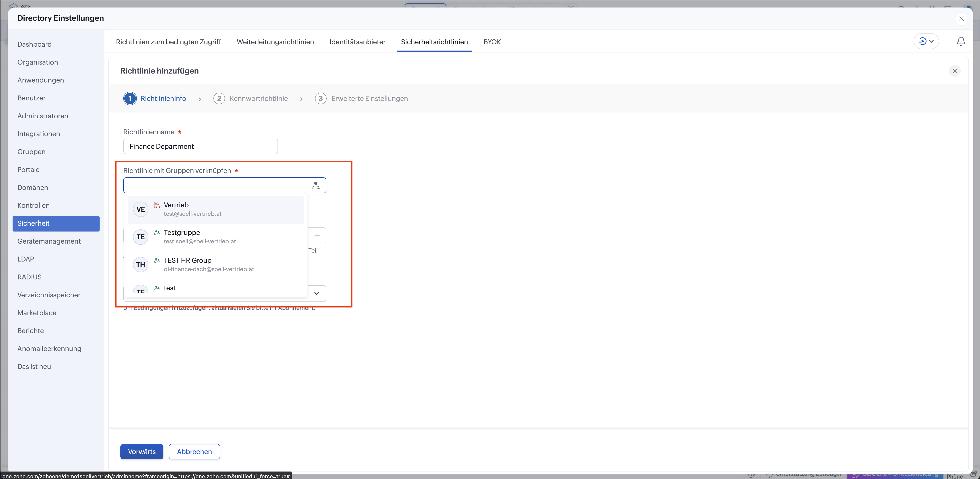Image resolution: width=980 pixels, height=479 pixels.
Task: Open Weiterleitungsrichtlinien tab
Action: 275,42
